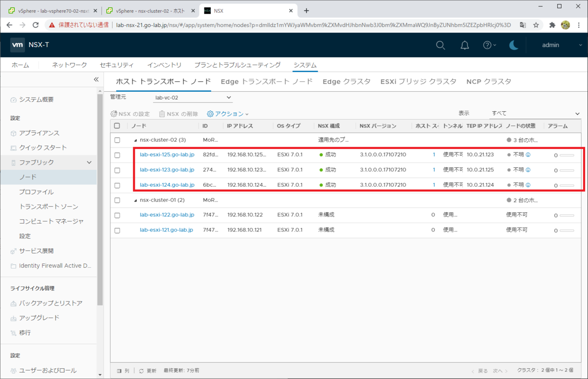
Task: Open Service Deployments in sidebar
Action: point(36,251)
